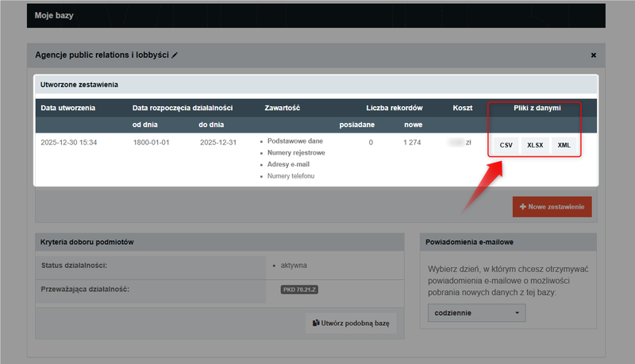The height and width of the screenshot is (364, 635).
Task: Click the Liczba rekordów column header
Action: coord(394,108)
